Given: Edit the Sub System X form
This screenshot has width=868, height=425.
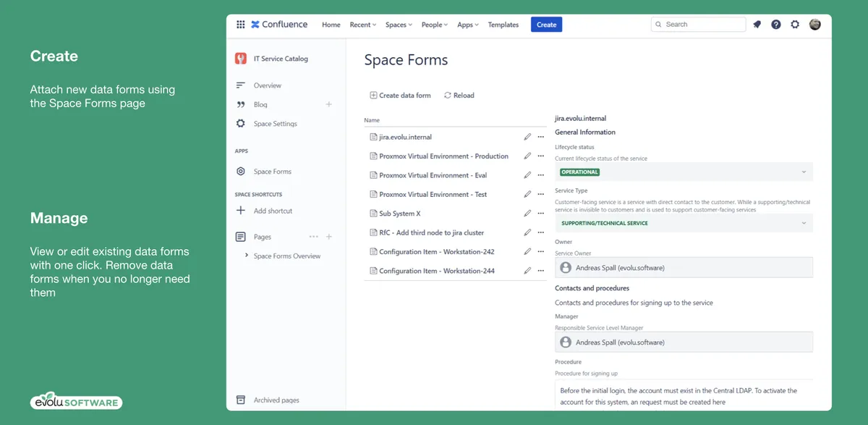Looking at the screenshot, I should tap(527, 214).
